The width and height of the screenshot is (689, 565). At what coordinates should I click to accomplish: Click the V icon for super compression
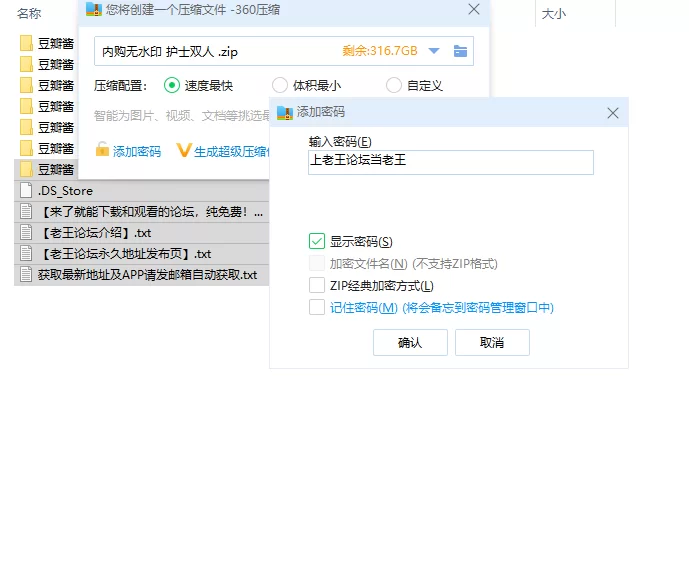click(x=183, y=150)
